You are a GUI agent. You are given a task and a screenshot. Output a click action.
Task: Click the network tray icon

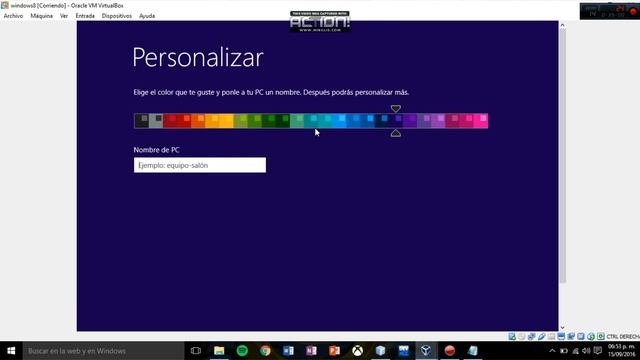coord(575,351)
